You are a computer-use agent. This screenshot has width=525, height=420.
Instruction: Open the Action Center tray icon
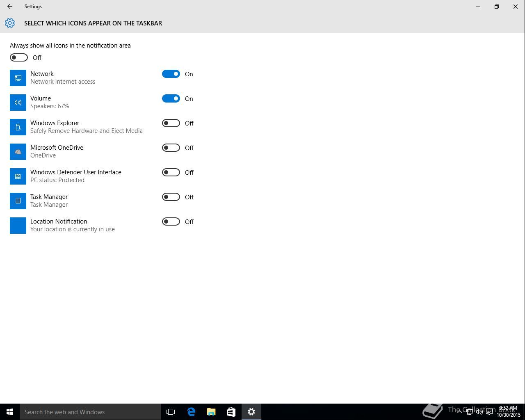489,412
